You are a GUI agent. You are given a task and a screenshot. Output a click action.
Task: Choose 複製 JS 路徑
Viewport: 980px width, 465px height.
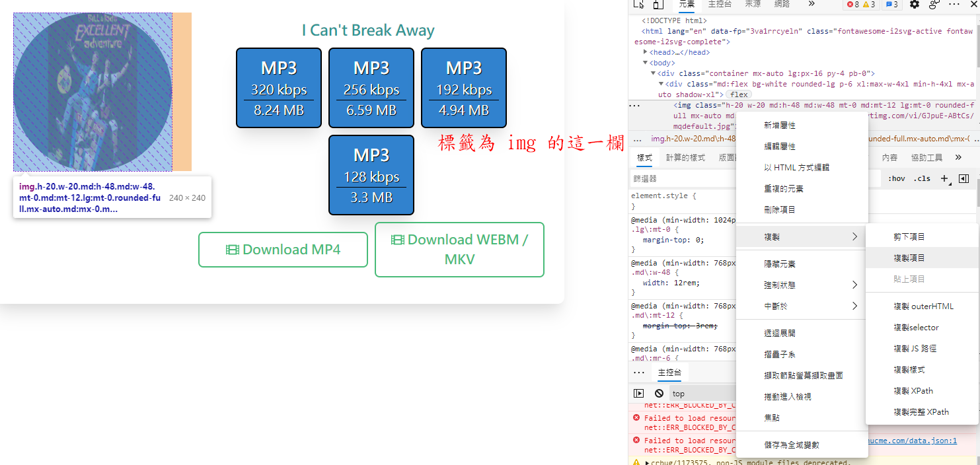click(x=922, y=348)
